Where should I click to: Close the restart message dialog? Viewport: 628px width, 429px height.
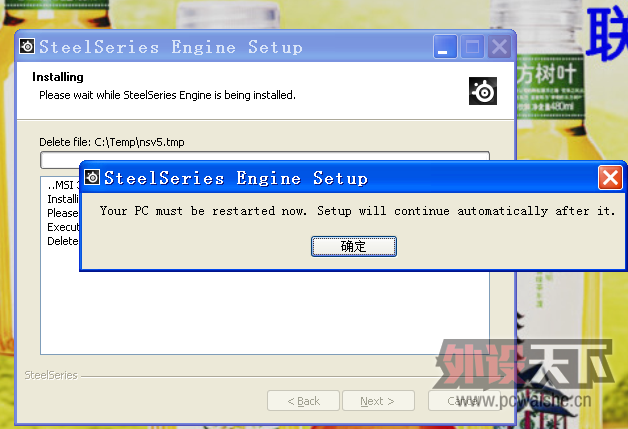[x=610, y=177]
